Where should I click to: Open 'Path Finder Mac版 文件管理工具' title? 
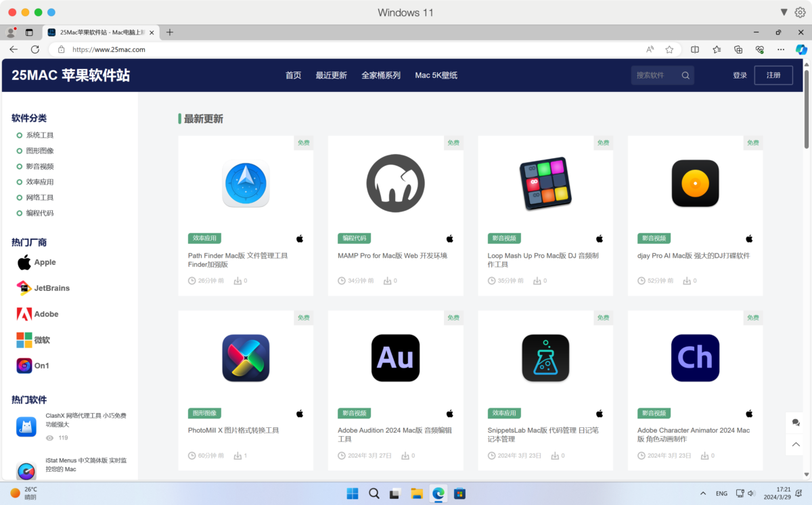238,260
